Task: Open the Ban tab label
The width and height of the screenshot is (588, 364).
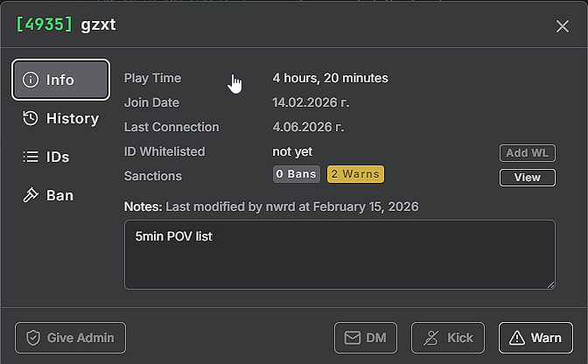Action: click(59, 195)
